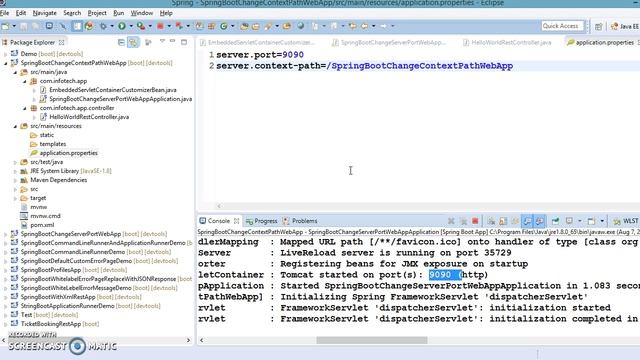Maximize the Package Explorer view
Viewport: 640px width, 360px height.
click(x=184, y=42)
